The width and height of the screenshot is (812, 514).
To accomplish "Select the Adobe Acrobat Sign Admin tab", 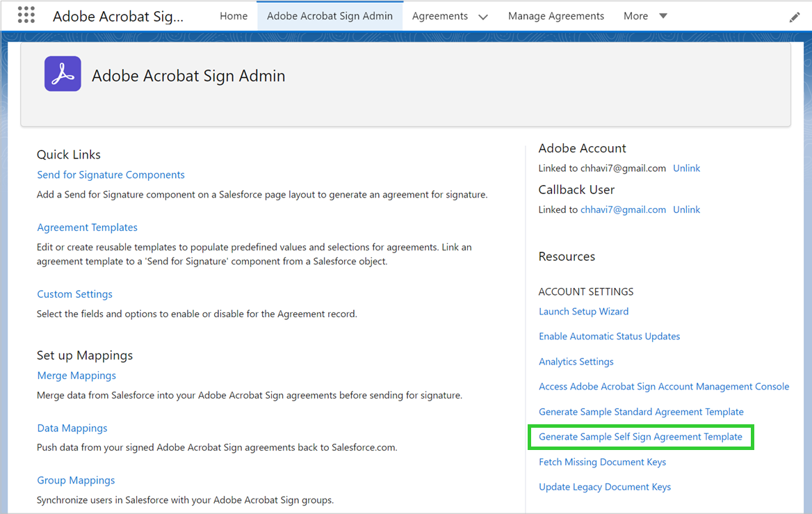I will coord(330,16).
